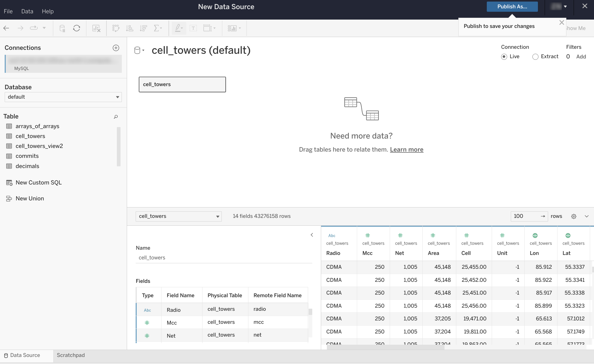Click the Scratchpad tab
This screenshot has height=364, width=594.
pyautogui.click(x=71, y=355)
